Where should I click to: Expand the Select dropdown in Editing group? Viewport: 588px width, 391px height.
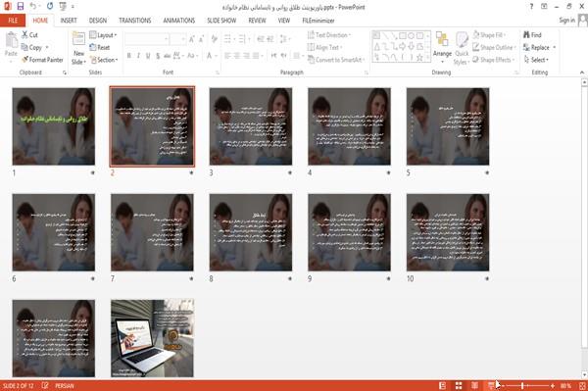(536, 60)
